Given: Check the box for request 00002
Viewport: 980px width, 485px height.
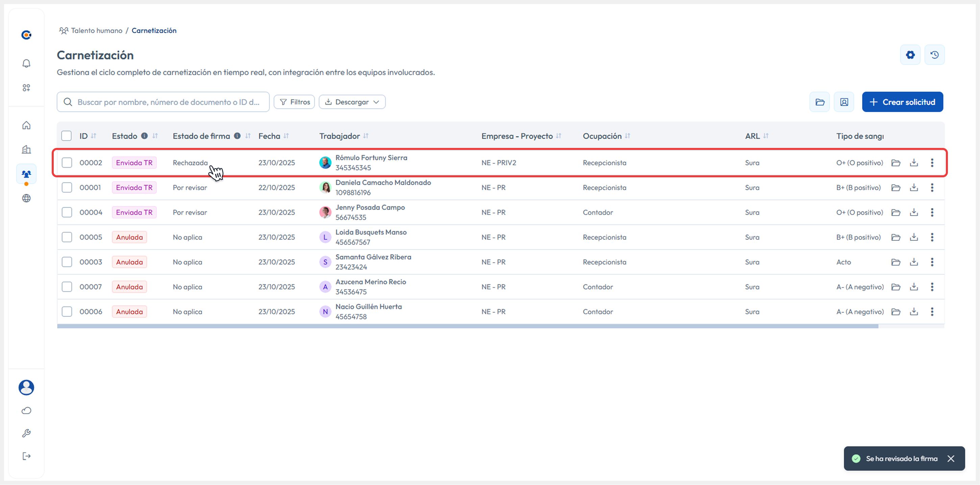Looking at the screenshot, I should point(67,163).
